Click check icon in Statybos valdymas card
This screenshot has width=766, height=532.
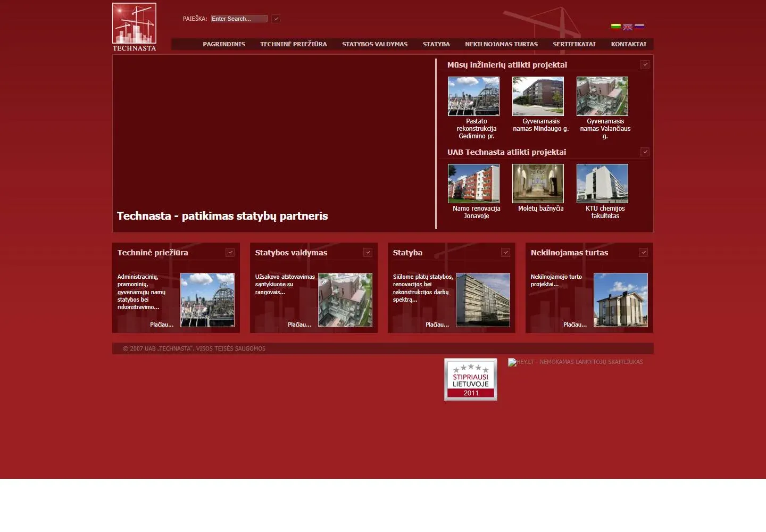368,252
